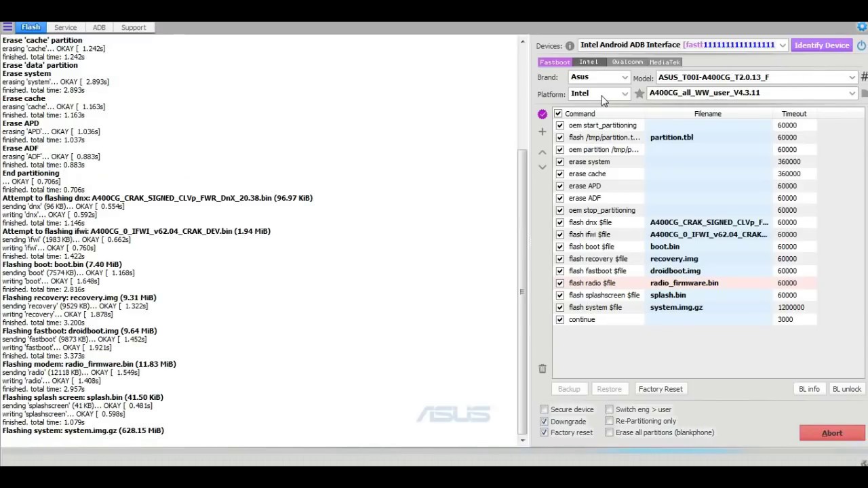Uncheck the oem start_partitioning command
The width and height of the screenshot is (868, 488).
[x=560, y=125]
